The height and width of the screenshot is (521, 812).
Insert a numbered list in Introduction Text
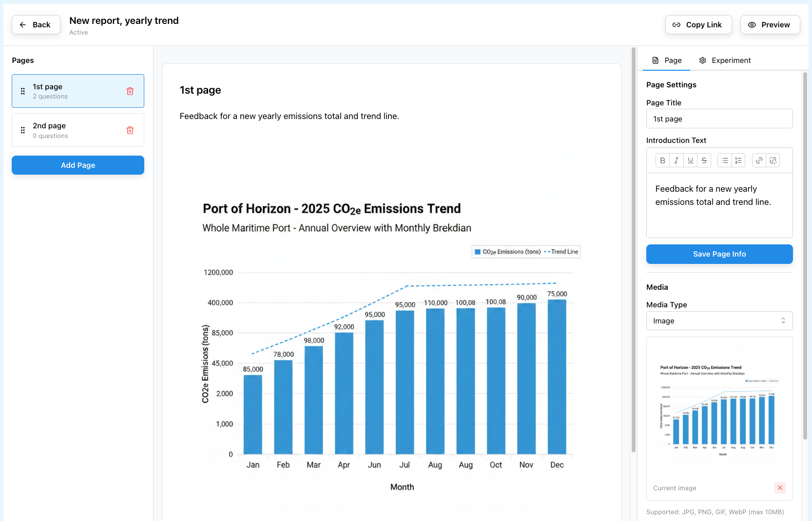coord(738,160)
